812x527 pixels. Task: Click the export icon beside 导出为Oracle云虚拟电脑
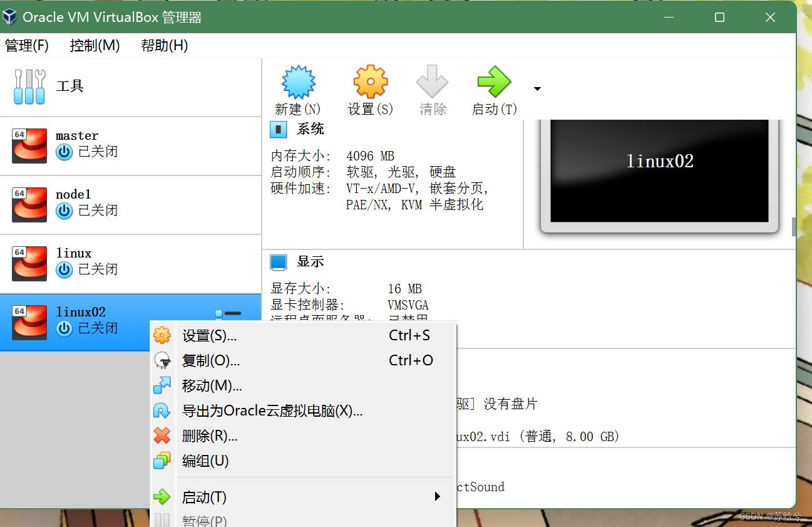pos(162,410)
